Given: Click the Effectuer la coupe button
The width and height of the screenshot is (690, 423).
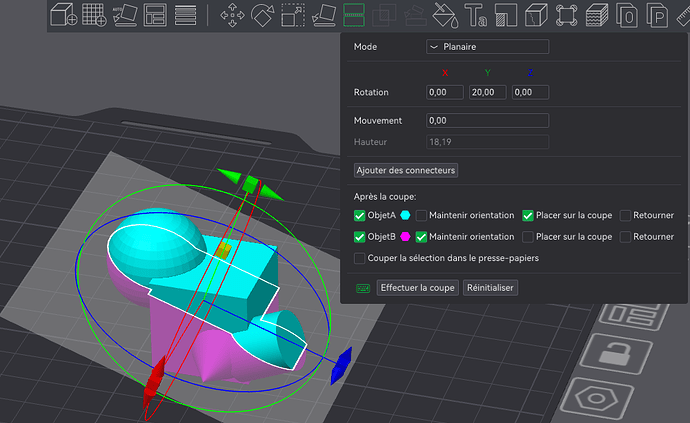Looking at the screenshot, I should coord(418,288).
